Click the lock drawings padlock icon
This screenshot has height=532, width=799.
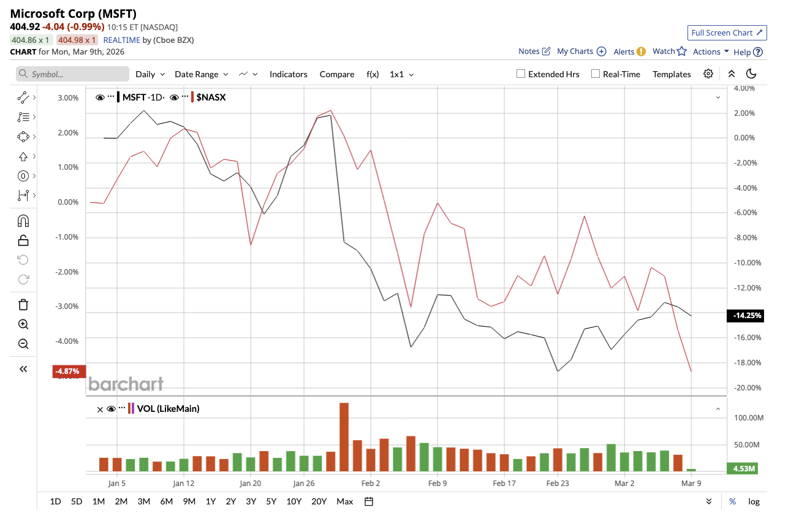coord(23,240)
